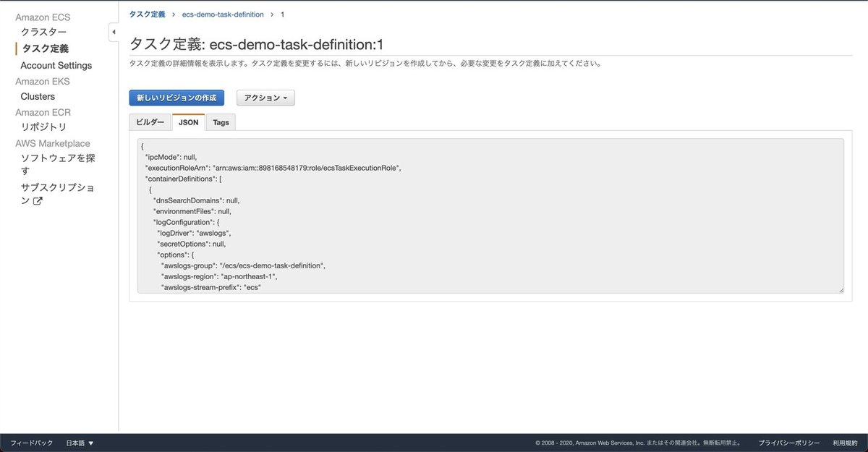Click the "awslogs-group" line in JSON
This screenshot has height=452, width=868.
(x=243, y=265)
